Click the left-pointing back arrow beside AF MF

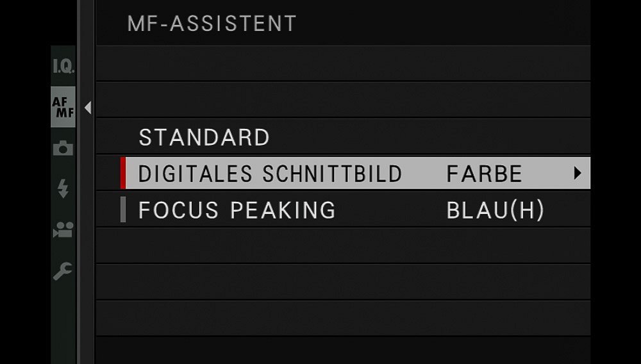[x=88, y=108]
